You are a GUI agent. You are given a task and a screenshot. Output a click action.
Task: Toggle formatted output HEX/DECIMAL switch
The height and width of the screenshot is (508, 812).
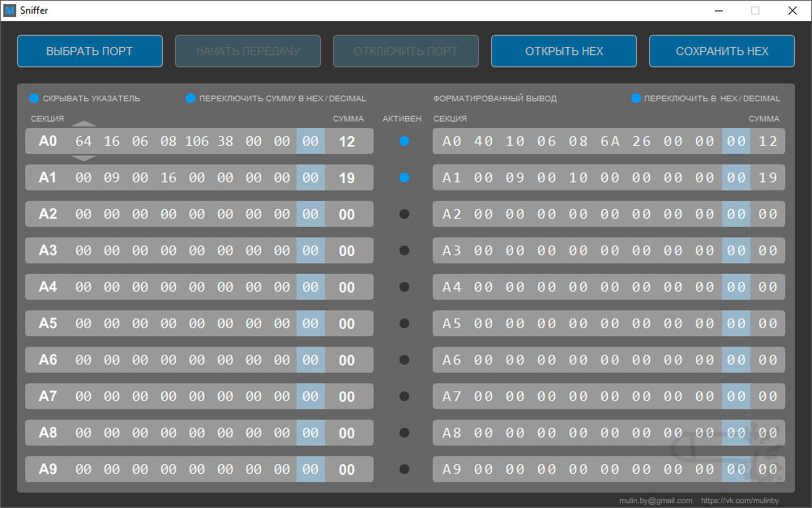pyautogui.click(x=636, y=98)
